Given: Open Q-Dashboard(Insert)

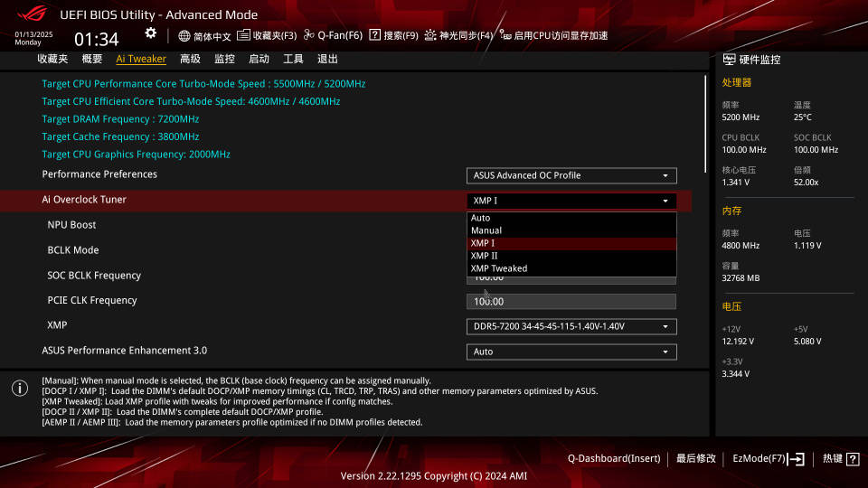Looking at the screenshot, I should click(x=614, y=459).
